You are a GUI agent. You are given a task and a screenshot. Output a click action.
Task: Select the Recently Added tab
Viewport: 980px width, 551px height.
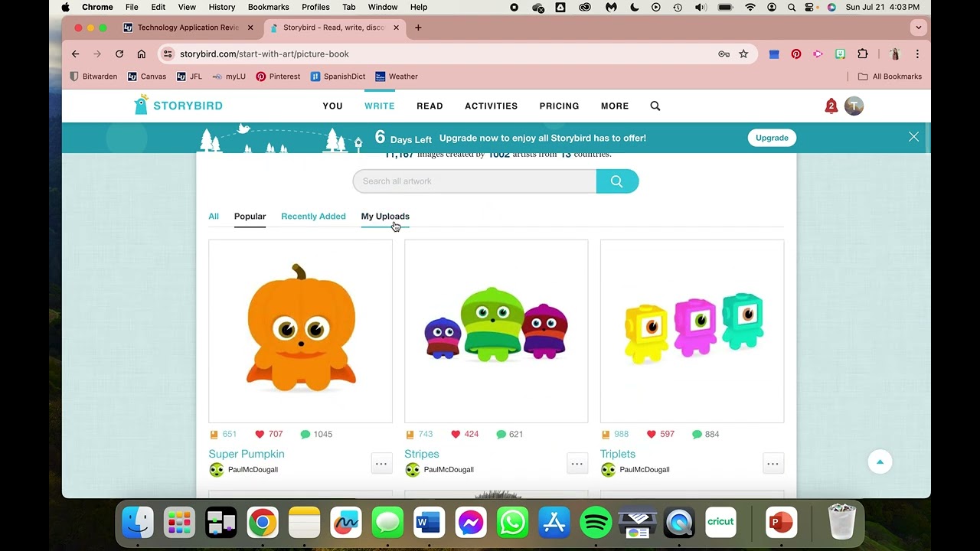[x=313, y=216]
